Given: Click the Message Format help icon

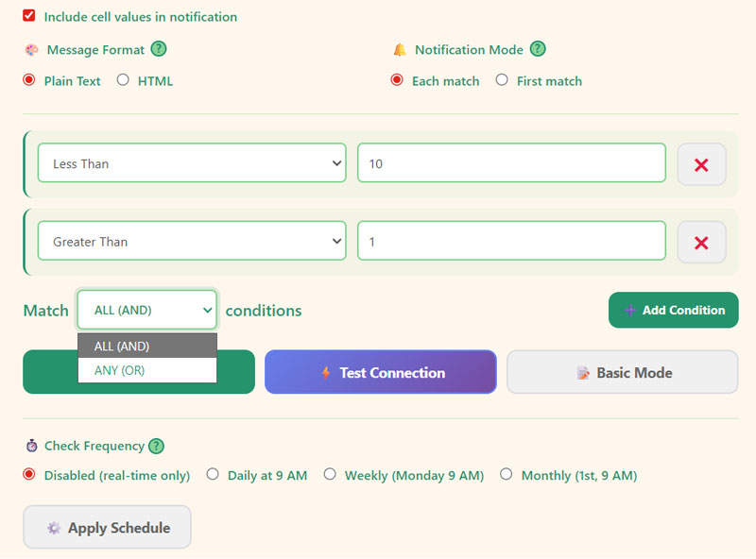Looking at the screenshot, I should coord(161,49).
